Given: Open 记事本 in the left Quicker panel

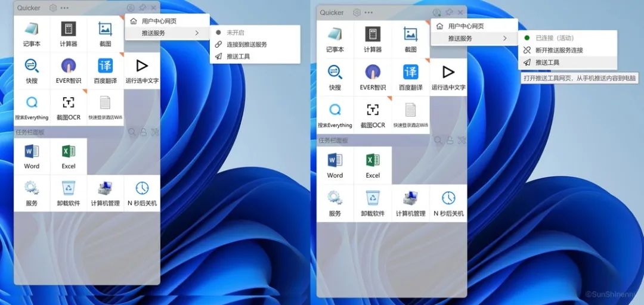Looking at the screenshot, I should coord(32,34).
